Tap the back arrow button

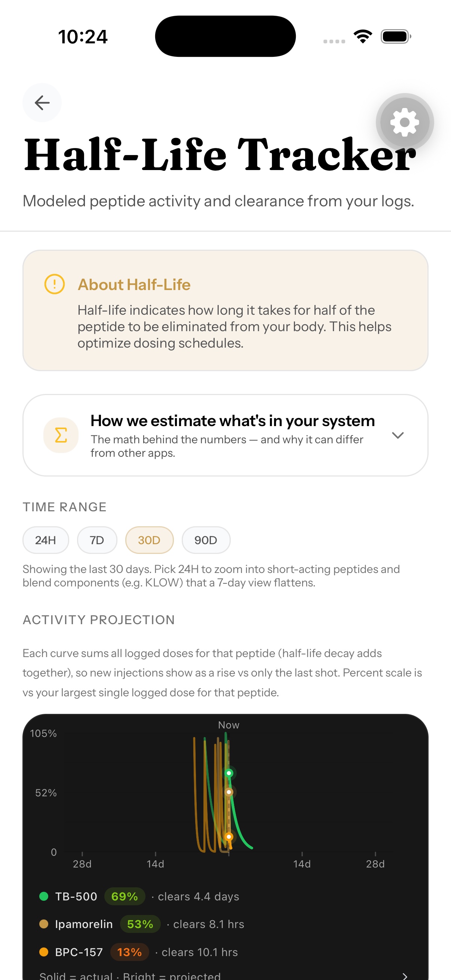pos(42,103)
